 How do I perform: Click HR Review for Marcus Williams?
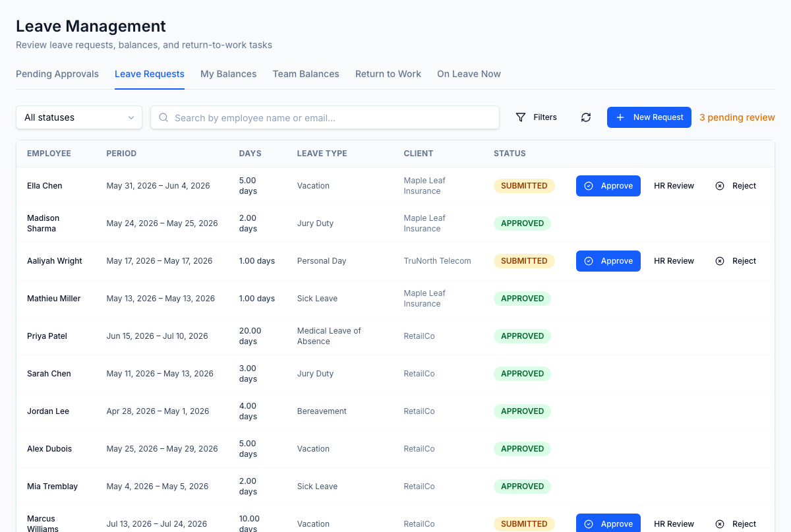(674, 524)
